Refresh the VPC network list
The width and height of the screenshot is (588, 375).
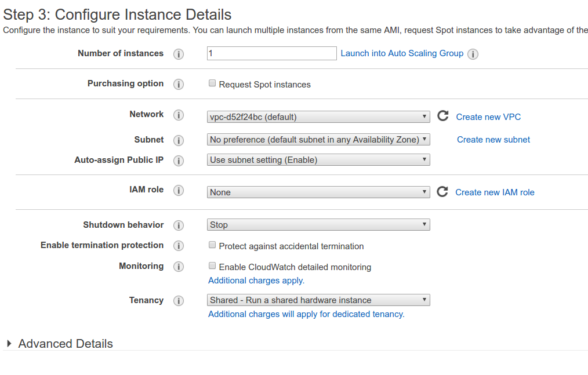(x=442, y=116)
